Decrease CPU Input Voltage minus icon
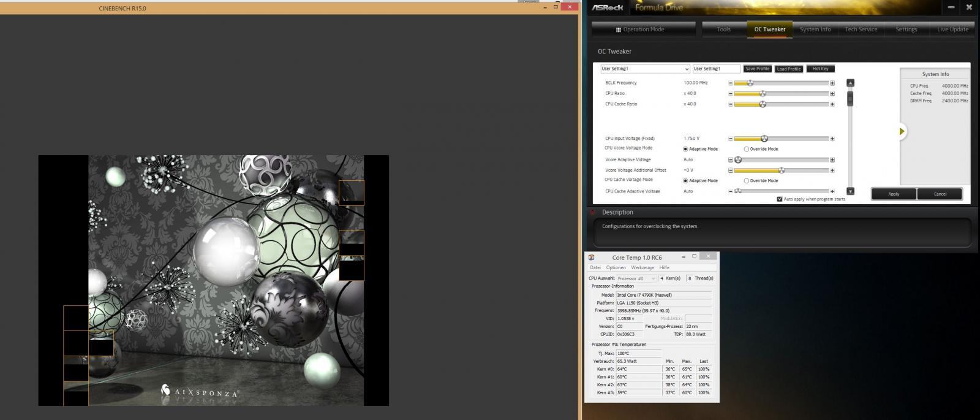The width and height of the screenshot is (980, 420). tap(731, 139)
